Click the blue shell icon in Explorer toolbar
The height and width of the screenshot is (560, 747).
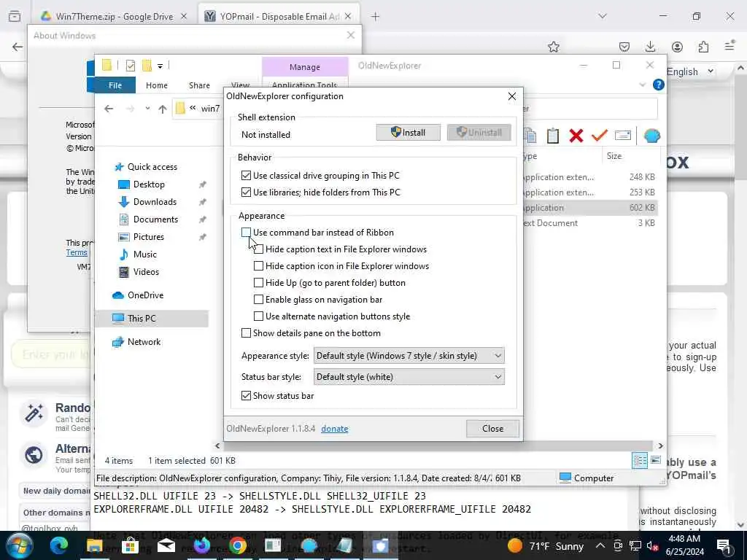651,136
